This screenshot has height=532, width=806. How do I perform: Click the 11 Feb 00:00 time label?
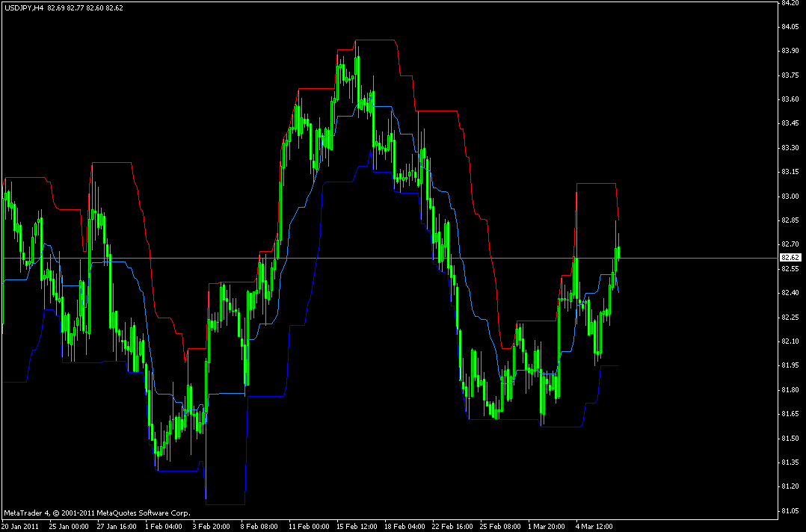[308, 527]
